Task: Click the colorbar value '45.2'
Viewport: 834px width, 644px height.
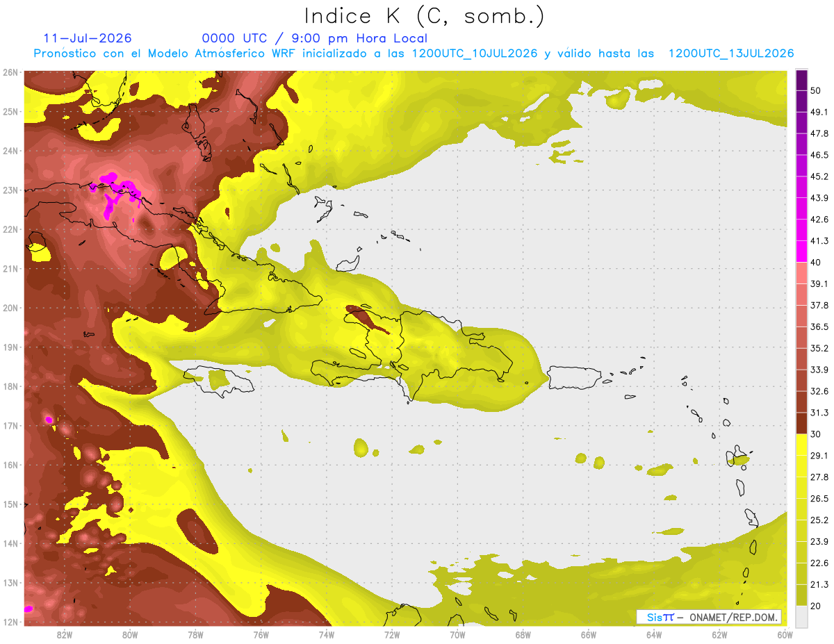Action: pos(819,176)
